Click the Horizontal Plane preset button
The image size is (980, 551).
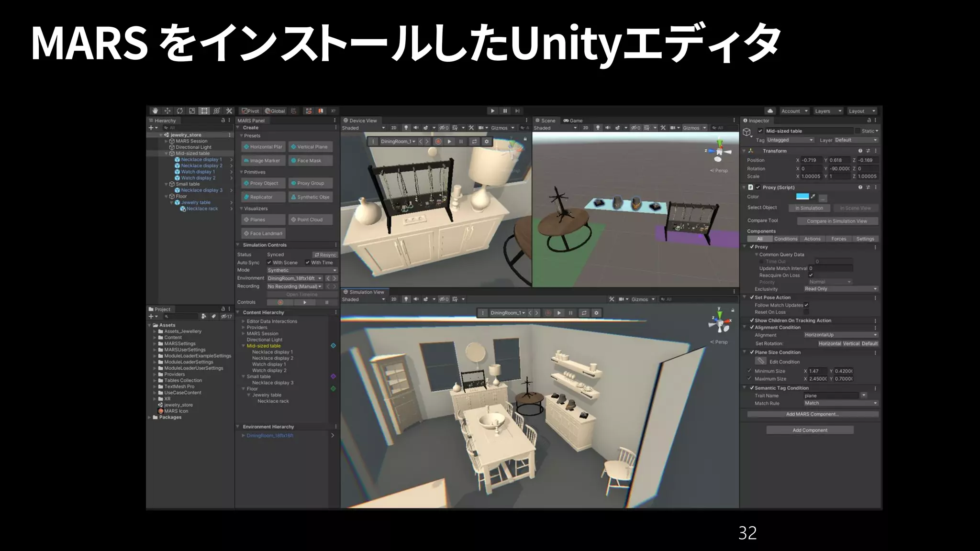tap(263, 147)
